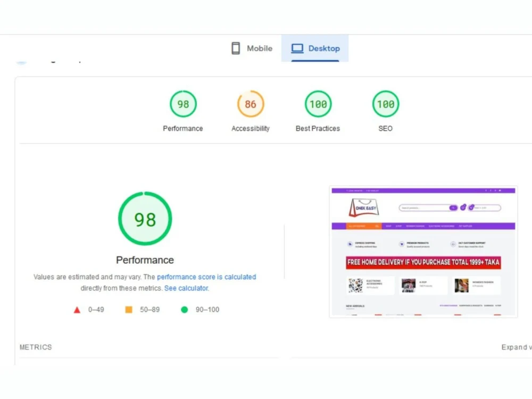
Task: Click the '0–49' legend text
Action: coord(96,310)
